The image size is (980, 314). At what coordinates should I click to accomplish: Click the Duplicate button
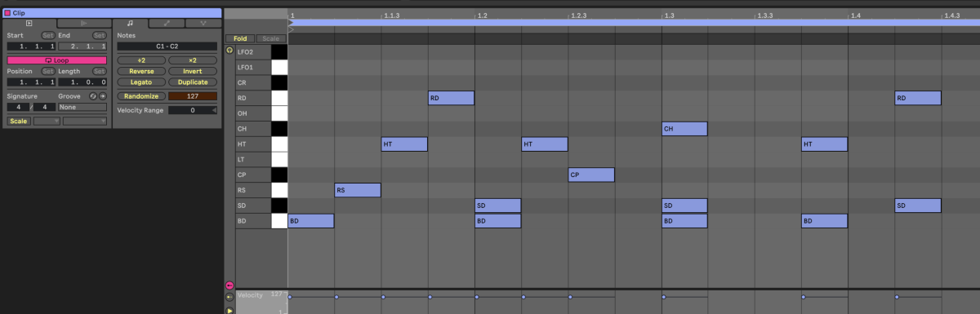click(x=193, y=82)
